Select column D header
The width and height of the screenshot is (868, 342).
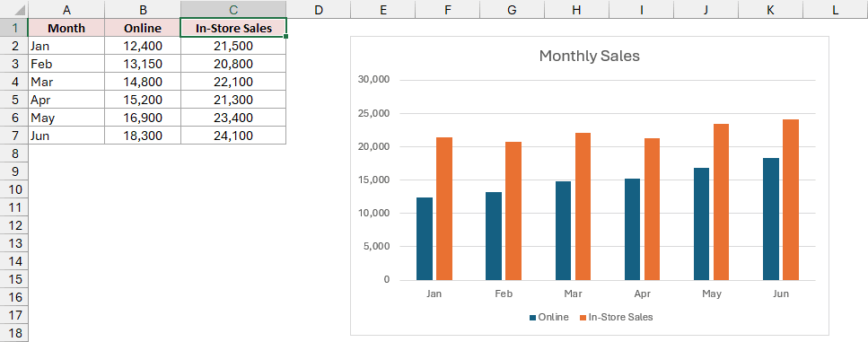pos(319,9)
